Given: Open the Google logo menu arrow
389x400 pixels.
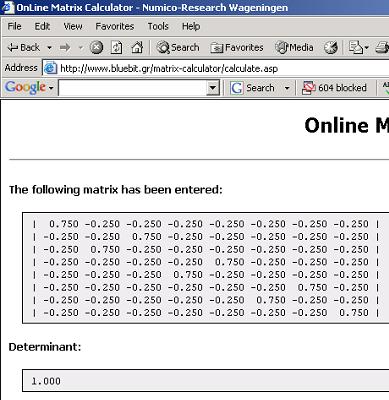Looking at the screenshot, I should point(51,88).
